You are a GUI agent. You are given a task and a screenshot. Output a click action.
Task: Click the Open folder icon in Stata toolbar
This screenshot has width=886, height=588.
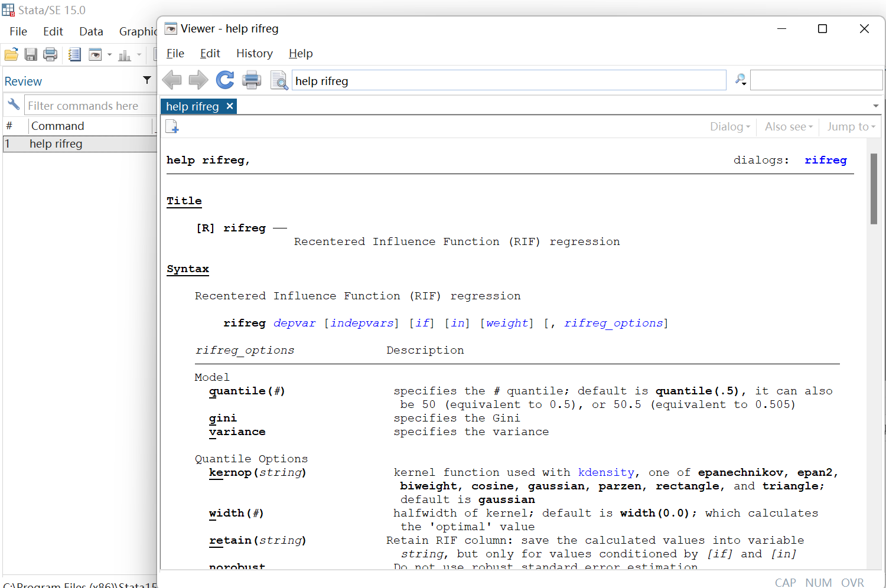click(x=11, y=55)
